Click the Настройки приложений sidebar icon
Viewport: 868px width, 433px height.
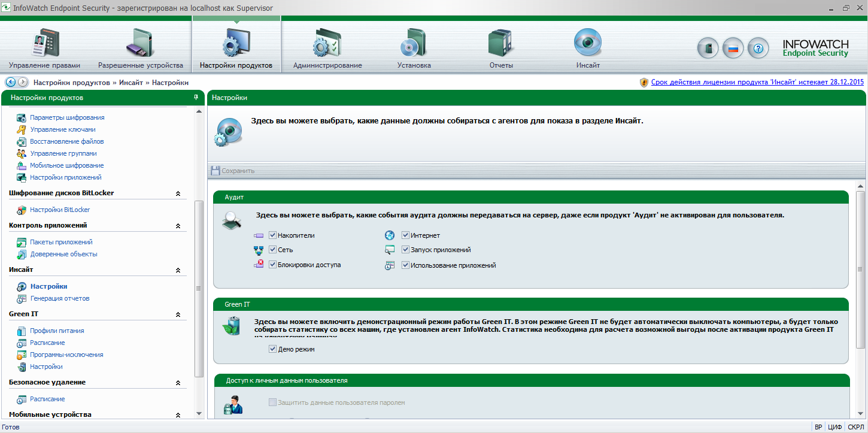coord(22,178)
